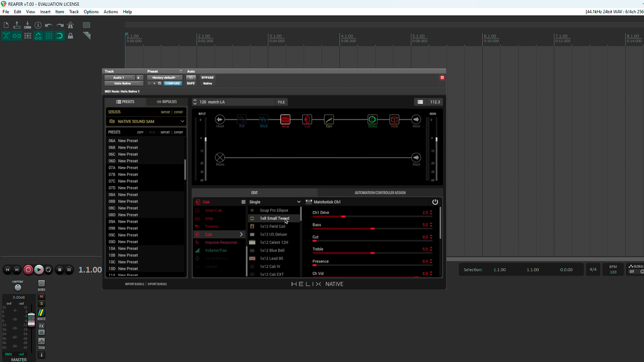This screenshot has height=362, width=644.
Task: Switch to AUTOMATION/CONTROLLER ASSIGN tab
Action: click(x=380, y=192)
